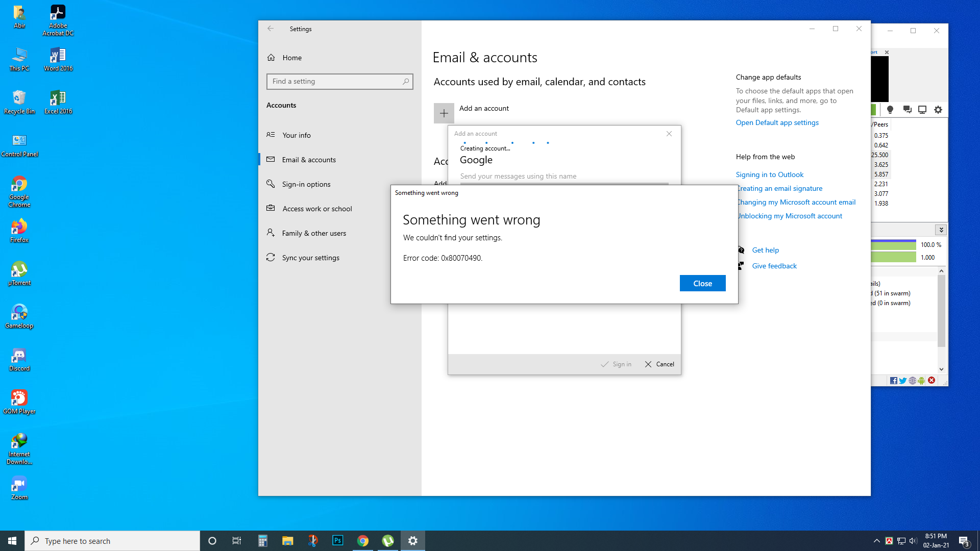Viewport: 980px width, 551px height.
Task: Click the plus icon for Add an account
Action: pyautogui.click(x=444, y=113)
